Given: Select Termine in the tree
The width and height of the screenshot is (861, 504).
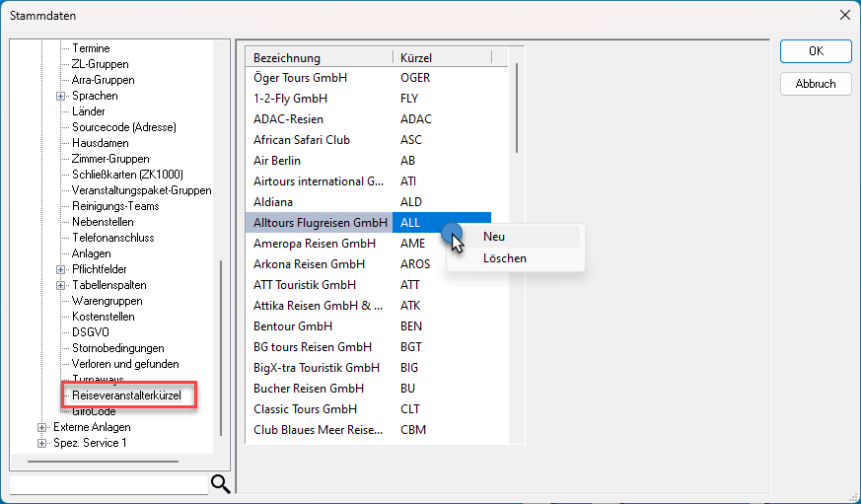Looking at the screenshot, I should [91, 48].
